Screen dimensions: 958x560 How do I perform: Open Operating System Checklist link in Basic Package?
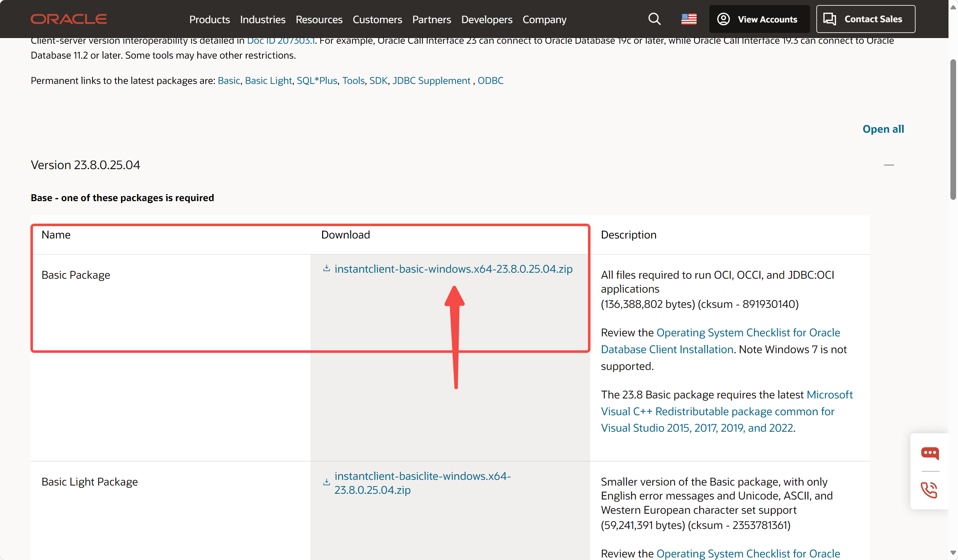tap(720, 341)
